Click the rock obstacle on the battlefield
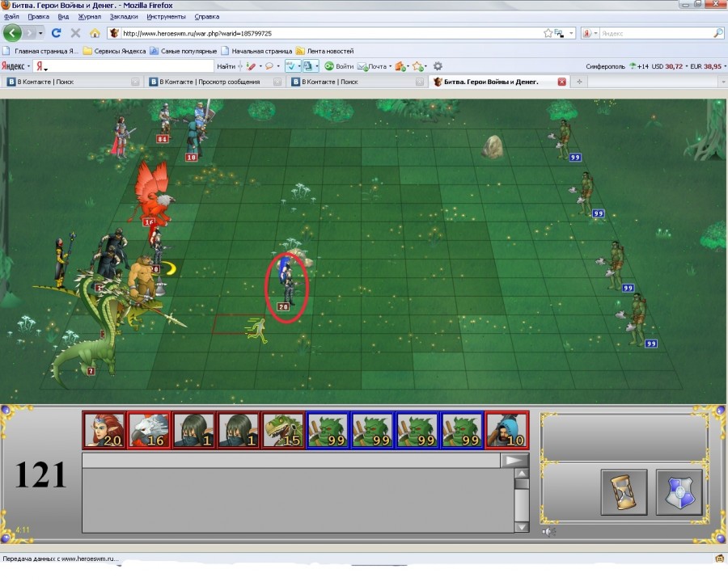Image resolution: width=728 pixels, height=582 pixels. (493, 146)
